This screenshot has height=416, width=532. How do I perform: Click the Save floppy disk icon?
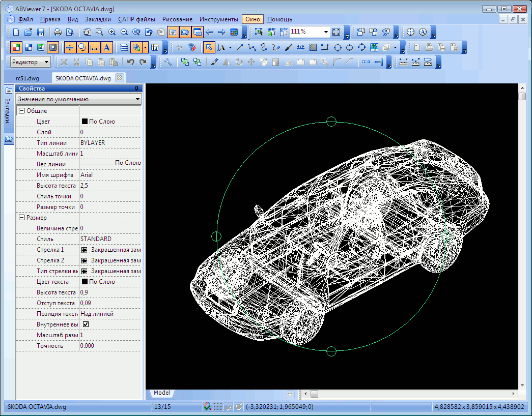click(x=41, y=32)
